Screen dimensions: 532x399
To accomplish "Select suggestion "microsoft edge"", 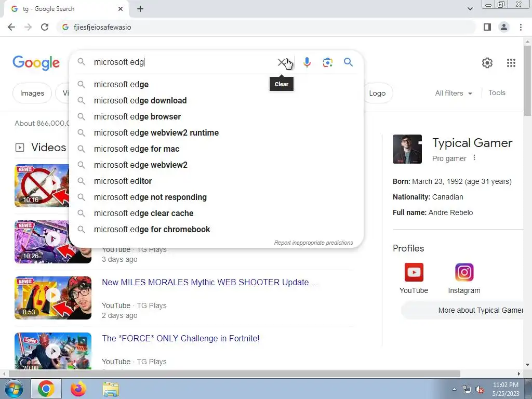I will click(x=216, y=84).
